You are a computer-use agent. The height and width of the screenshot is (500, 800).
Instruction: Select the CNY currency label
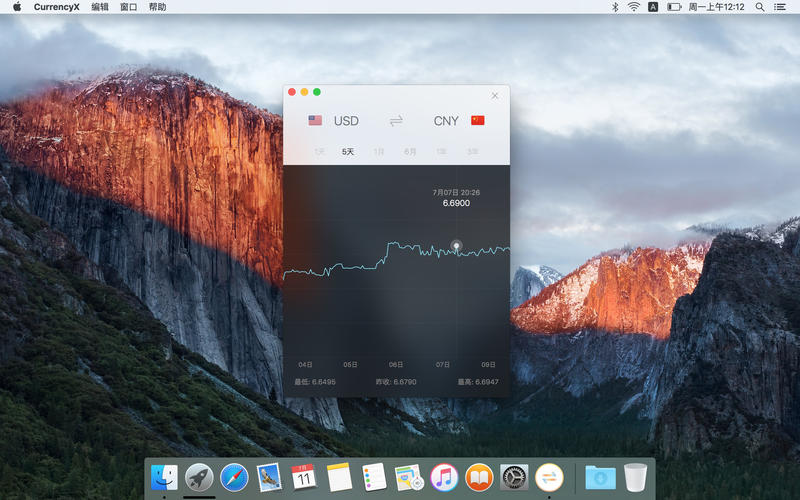click(x=446, y=121)
